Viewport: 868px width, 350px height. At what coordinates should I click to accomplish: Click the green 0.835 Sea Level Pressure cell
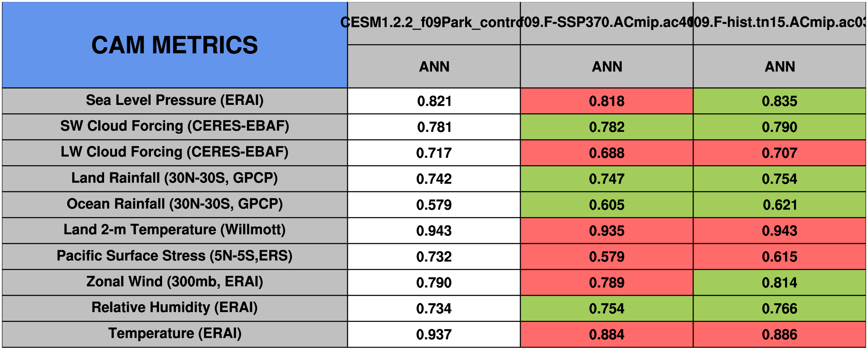[x=780, y=101]
